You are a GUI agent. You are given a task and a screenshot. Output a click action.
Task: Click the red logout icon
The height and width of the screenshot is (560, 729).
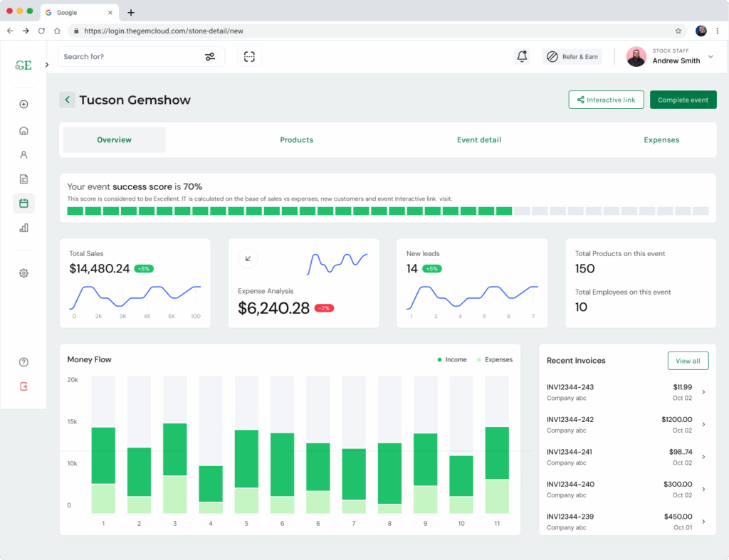click(23, 386)
